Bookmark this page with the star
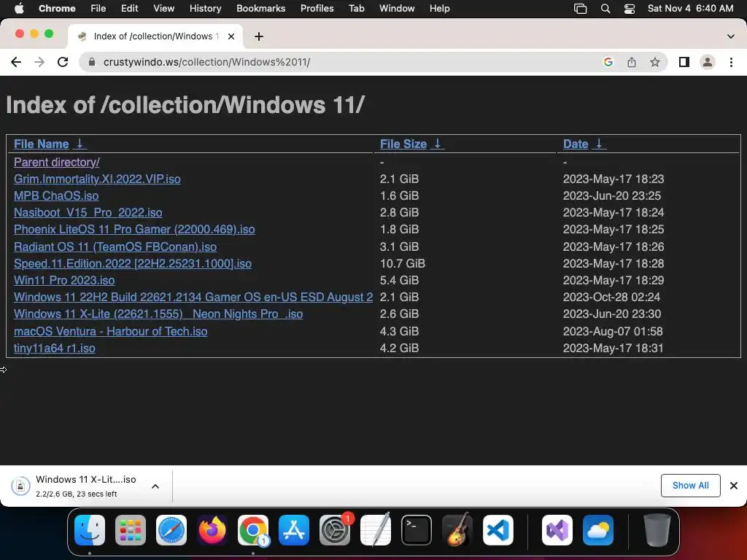The width and height of the screenshot is (747, 560). (655, 62)
